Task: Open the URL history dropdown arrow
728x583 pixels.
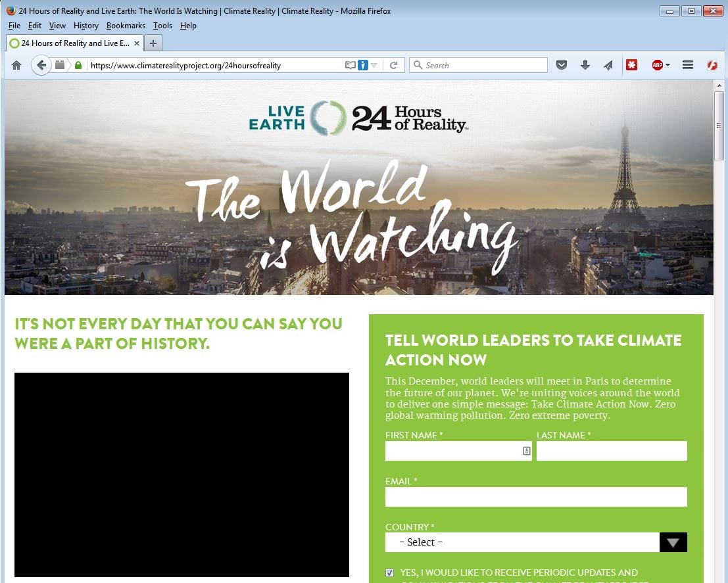Action: coord(374,65)
